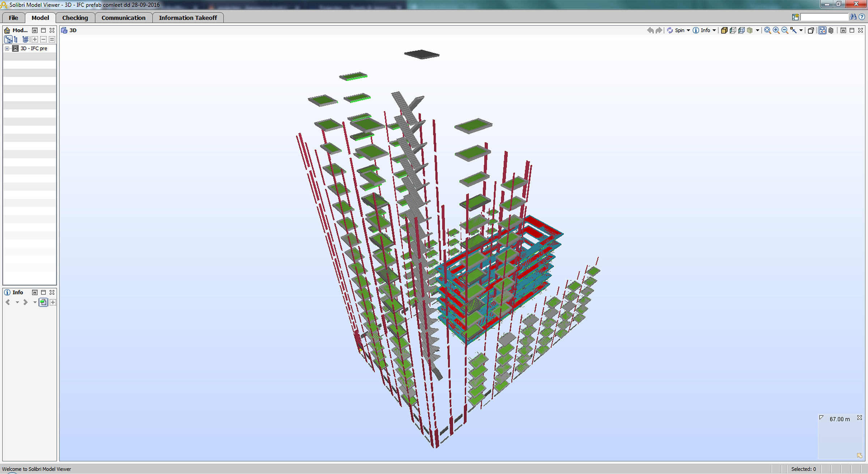Expand the 3D - IFC pre tree node
Image resolution: width=868 pixels, height=474 pixels.
tap(7, 48)
